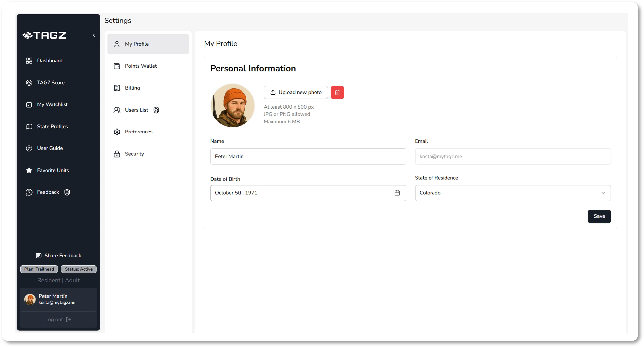Click the TAGZ logo in the sidebar
644x347 pixels.
pos(44,35)
